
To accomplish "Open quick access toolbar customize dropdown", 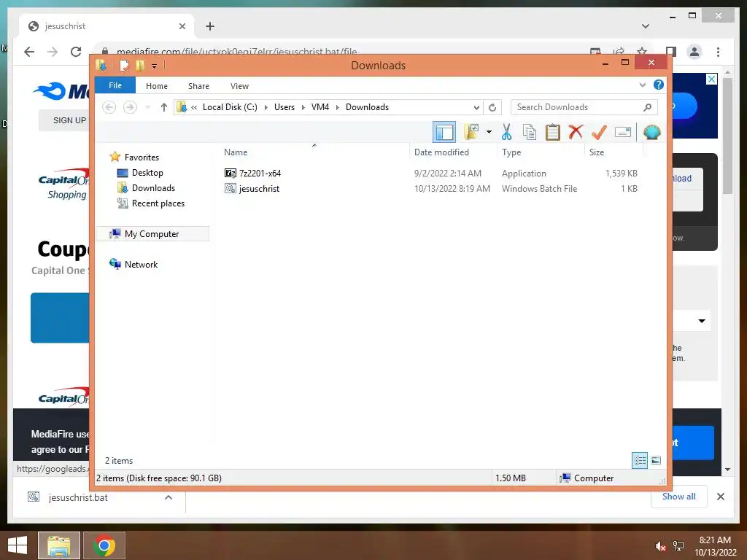I will click(x=155, y=66).
